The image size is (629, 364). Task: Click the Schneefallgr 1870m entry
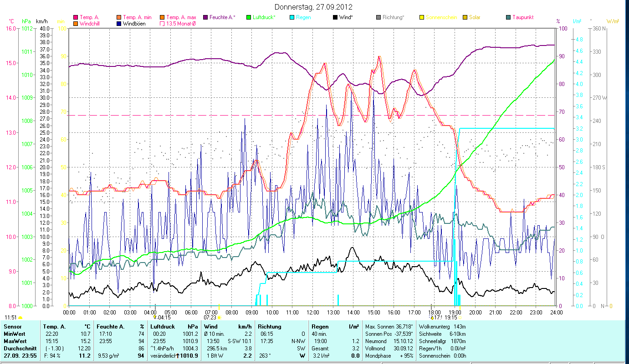442,341
